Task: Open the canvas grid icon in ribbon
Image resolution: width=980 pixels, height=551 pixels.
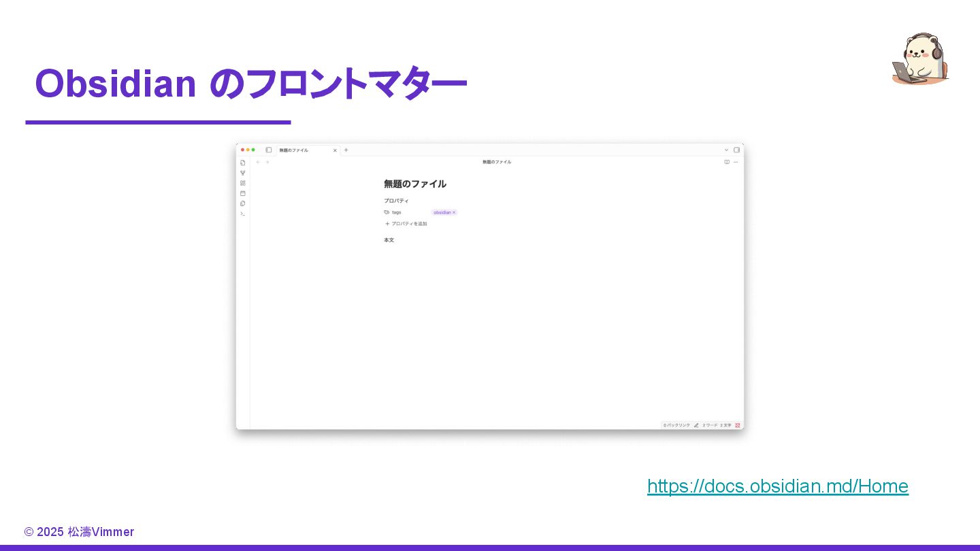Action: (x=243, y=183)
